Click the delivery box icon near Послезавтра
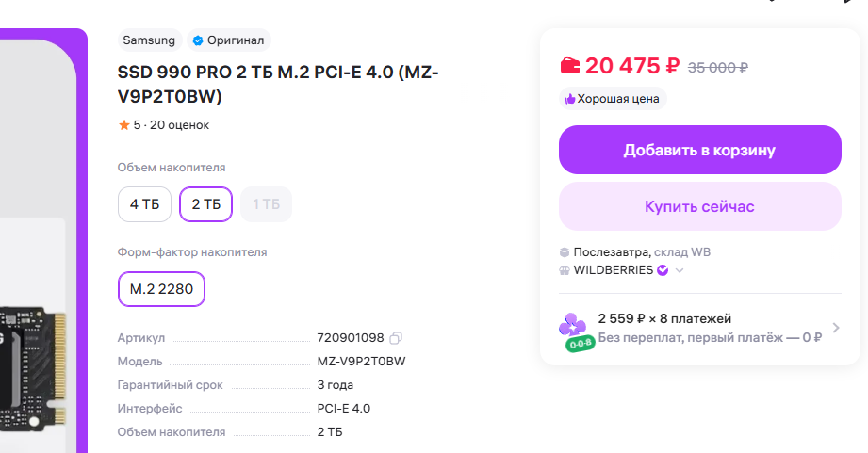Viewport: 868px width, 453px height. tap(565, 252)
